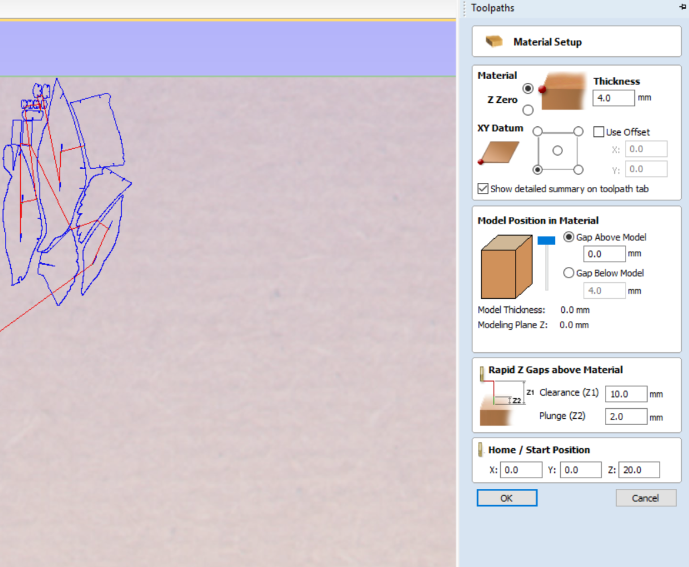Click the Home X position field
Viewport: 689px width, 567px height.
521,470
